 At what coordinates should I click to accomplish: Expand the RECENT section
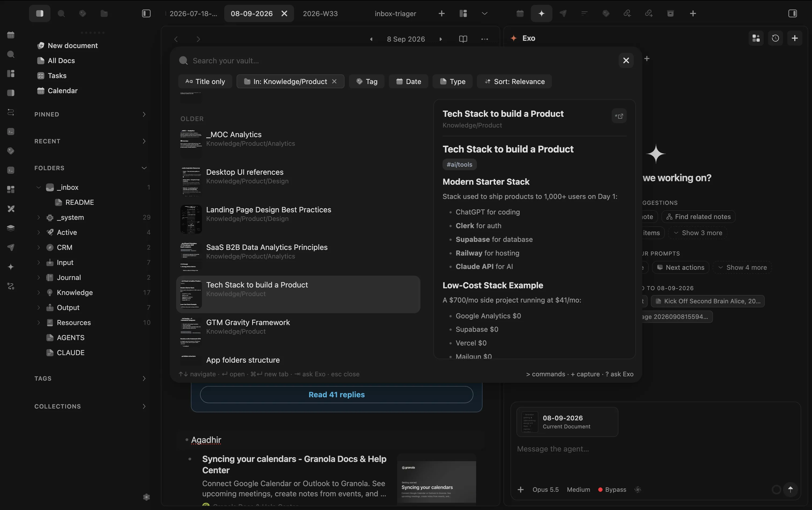(x=144, y=141)
